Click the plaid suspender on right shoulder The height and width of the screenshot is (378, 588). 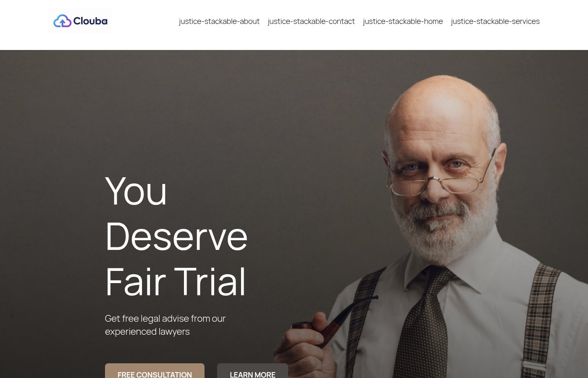coord(542,319)
